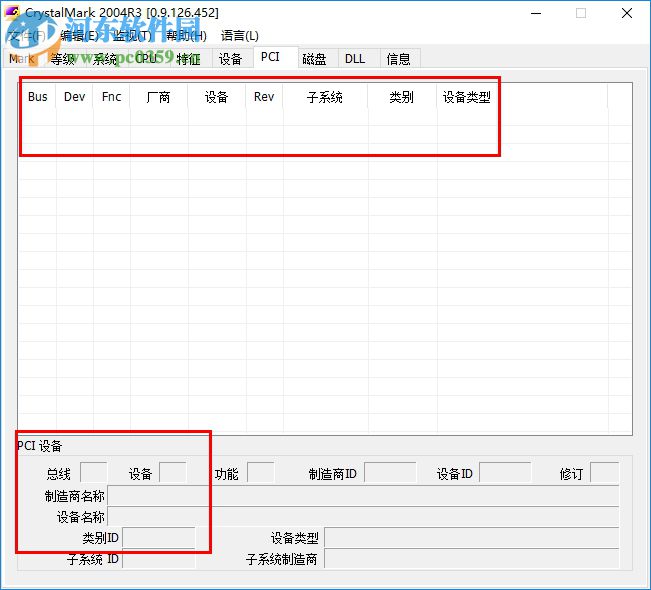Switch to the 信息 tab

(x=399, y=59)
